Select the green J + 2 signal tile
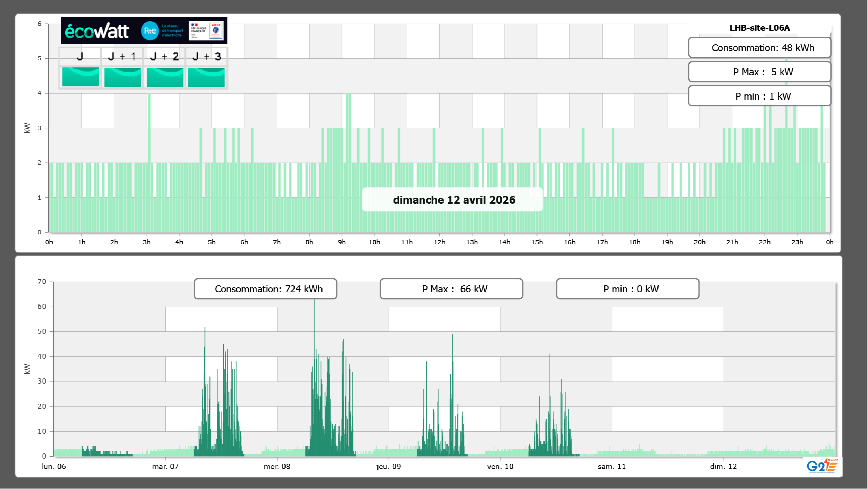The height and width of the screenshot is (489, 868). pyautogui.click(x=165, y=77)
